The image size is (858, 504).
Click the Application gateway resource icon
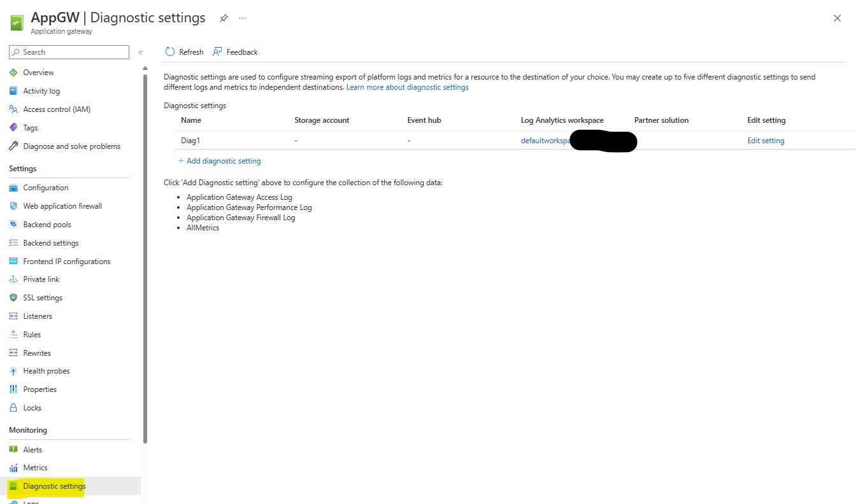pyautogui.click(x=17, y=23)
